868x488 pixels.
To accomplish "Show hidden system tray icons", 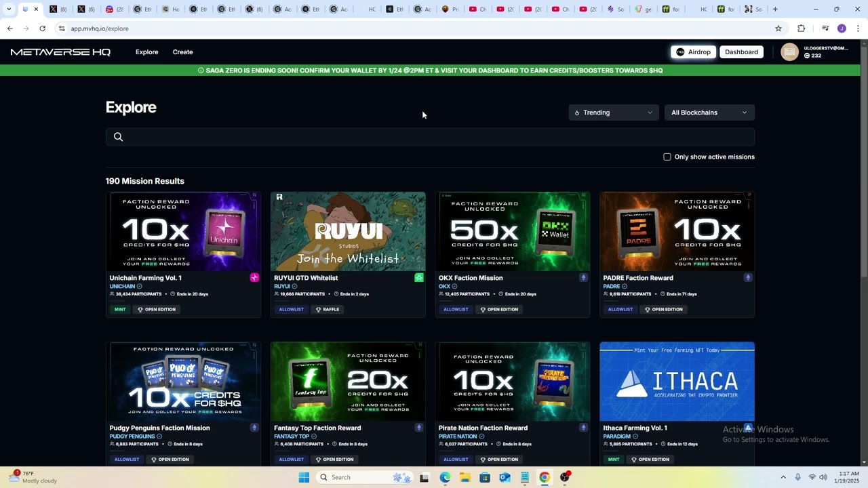I will [783, 477].
